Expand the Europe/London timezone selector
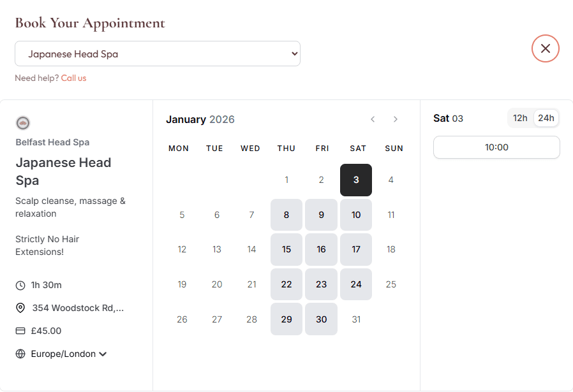The height and width of the screenshot is (392, 573). click(103, 354)
